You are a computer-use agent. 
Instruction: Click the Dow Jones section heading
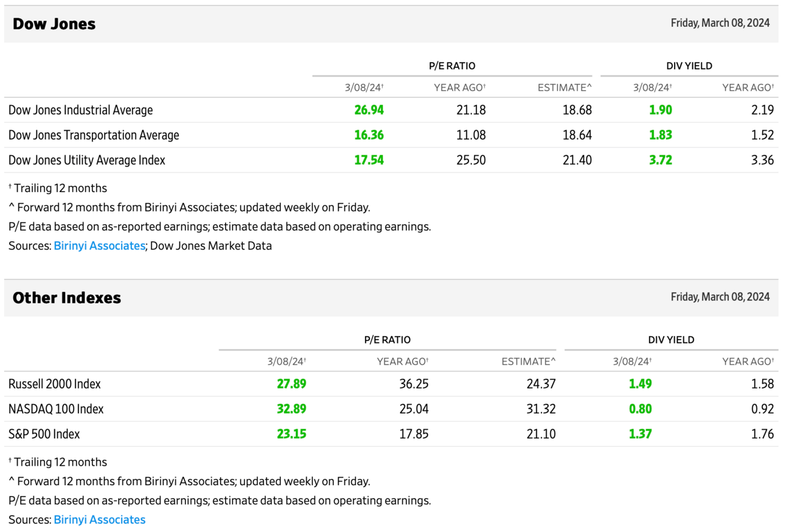(x=54, y=24)
